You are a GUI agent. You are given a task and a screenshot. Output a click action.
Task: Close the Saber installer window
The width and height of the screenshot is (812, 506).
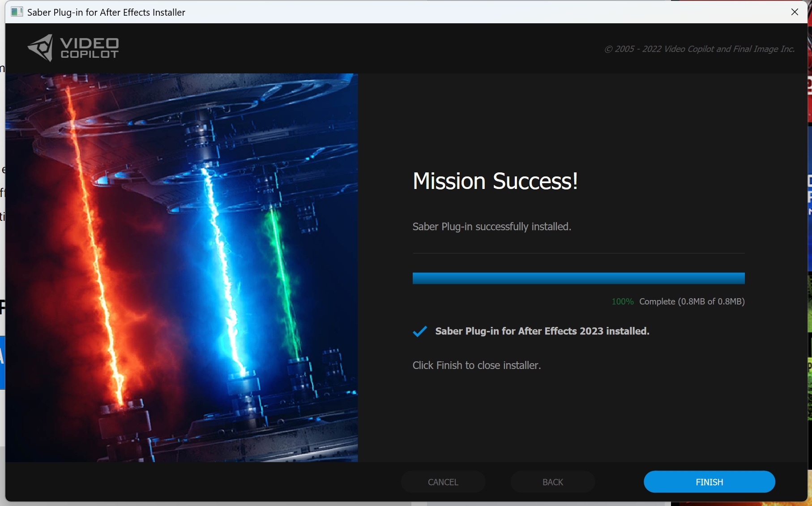click(795, 12)
